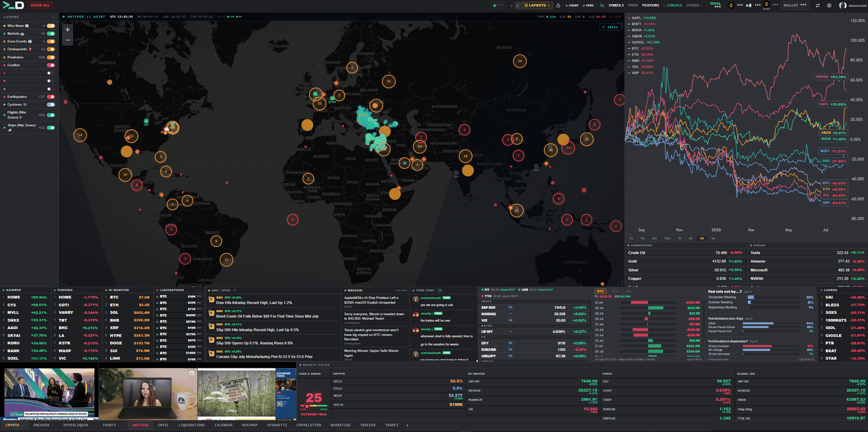Toggle the Conflict layer
Viewport: 868px width, 432px height.
[51, 65]
